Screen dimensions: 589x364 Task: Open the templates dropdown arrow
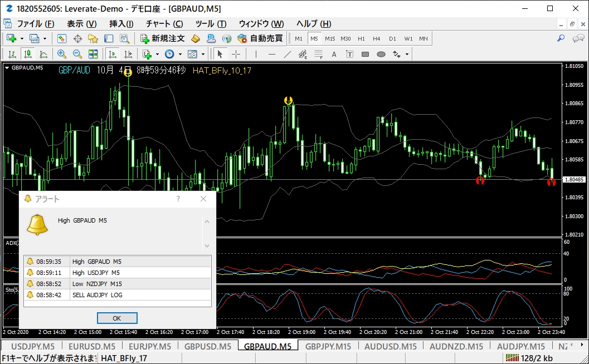203,55
